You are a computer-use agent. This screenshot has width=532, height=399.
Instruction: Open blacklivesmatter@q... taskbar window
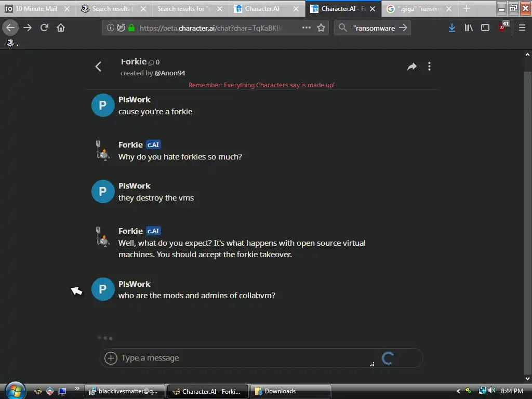125,391
